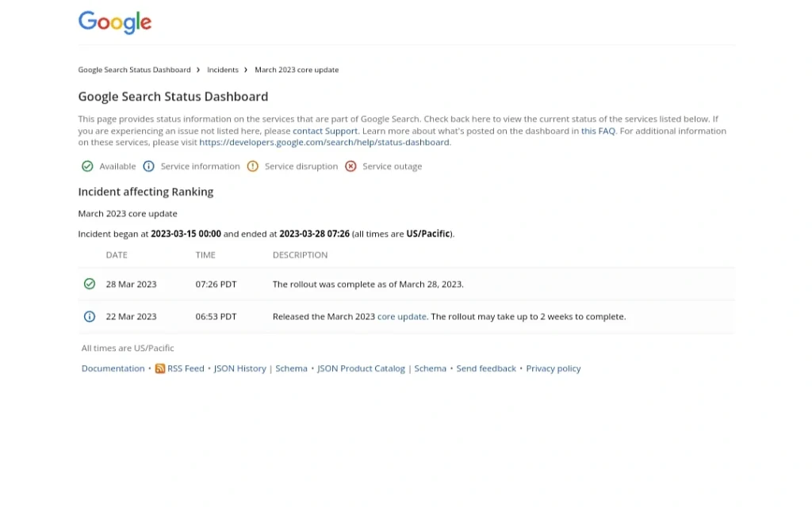Open the JSON History link
812x511 pixels.
[x=239, y=368]
